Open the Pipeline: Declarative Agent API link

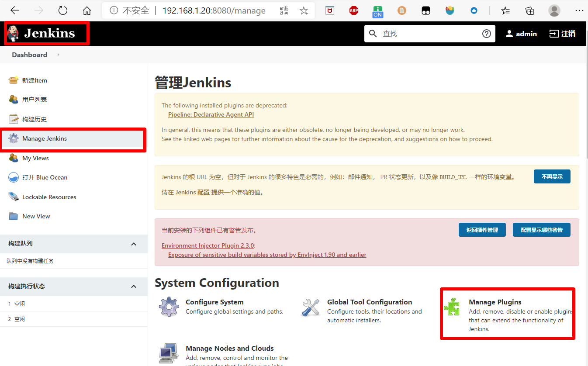click(x=211, y=114)
